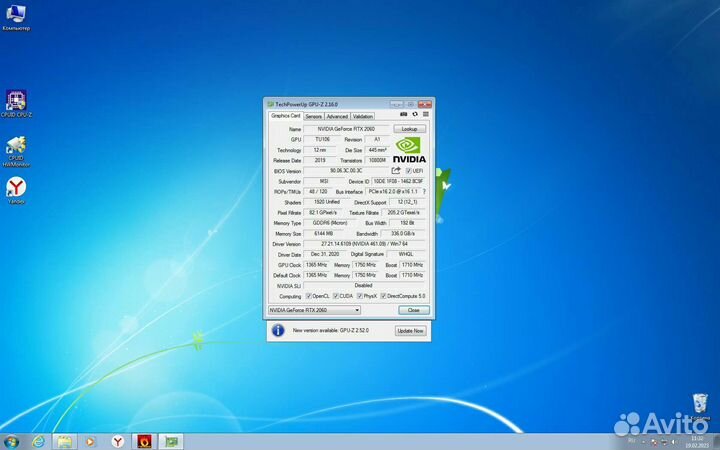Toggle the CUDA checkbox

coord(336,296)
